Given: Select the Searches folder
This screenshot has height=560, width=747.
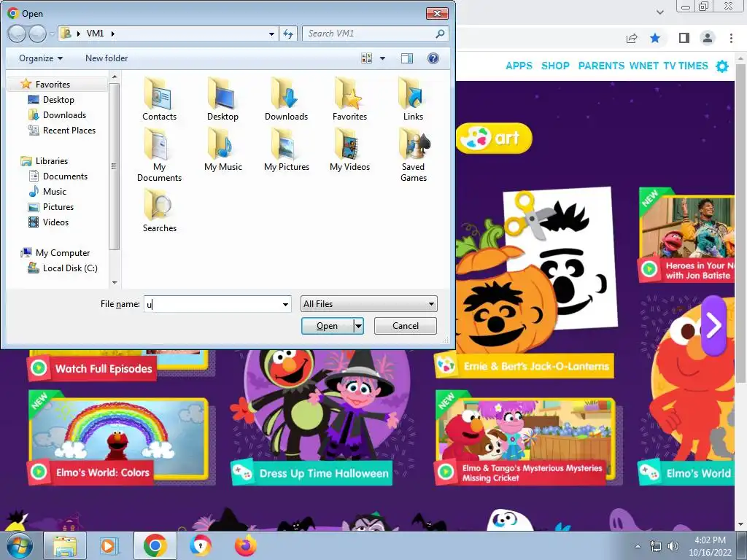Looking at the screenshot, I should 159,211.
